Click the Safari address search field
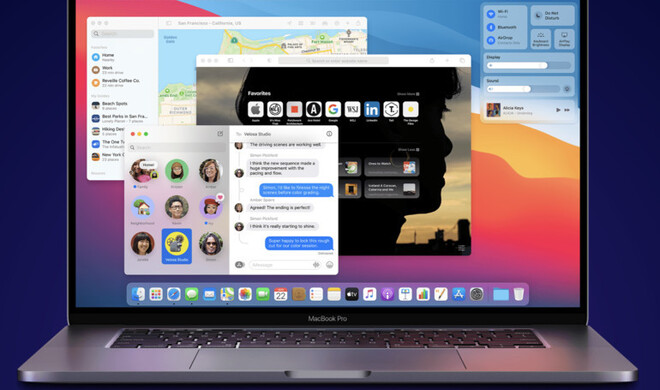The width and height of the screenshot is (660, 390). pos(333,61)
